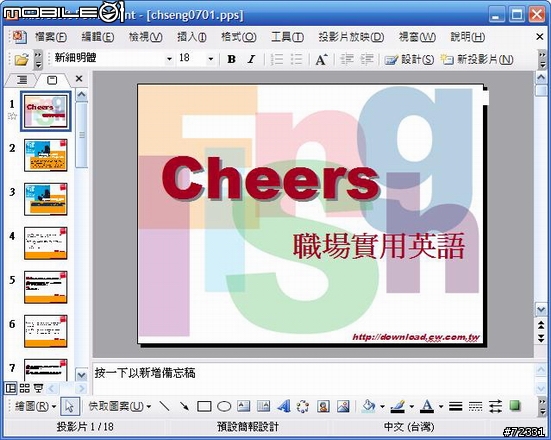
Task: Add a slide with 新投影片(N)
Action: (477, 59)
